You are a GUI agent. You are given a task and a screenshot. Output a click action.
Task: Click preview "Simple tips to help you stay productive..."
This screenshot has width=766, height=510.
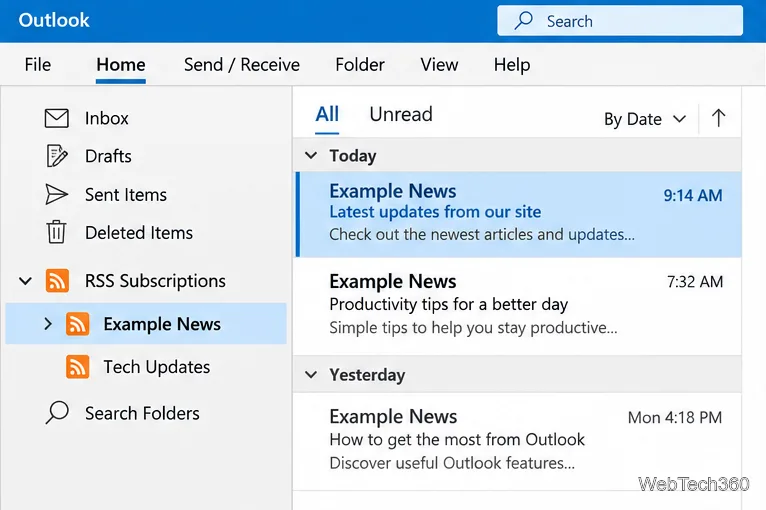(473, 327)
